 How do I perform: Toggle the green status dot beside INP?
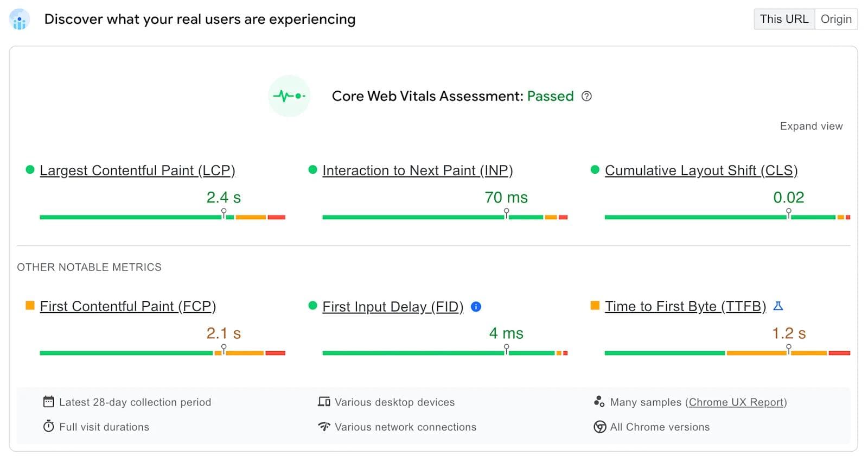(312, 169)
